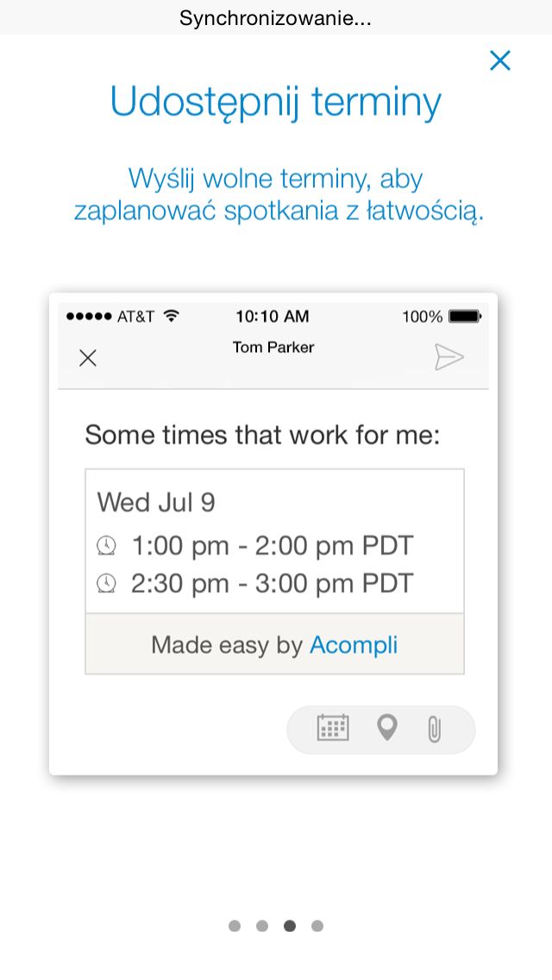Tap the 'Udostępnij terminy' heading

(276, 103)
